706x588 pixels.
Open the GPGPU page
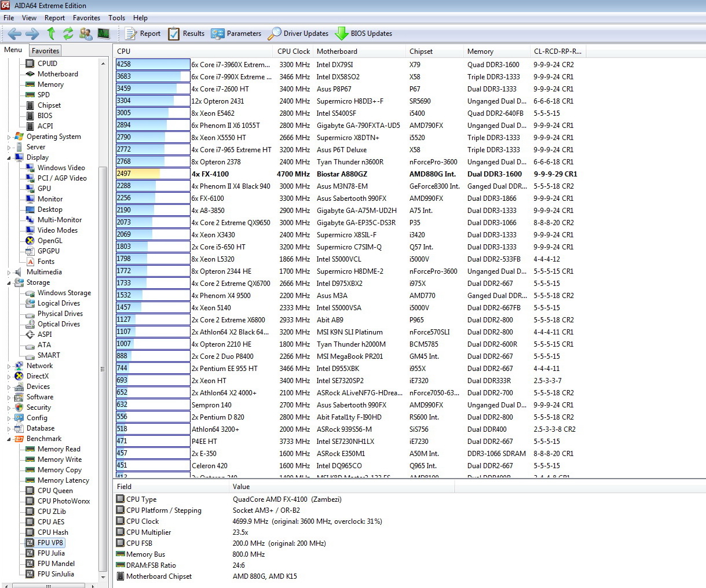(x=48, y=251)
